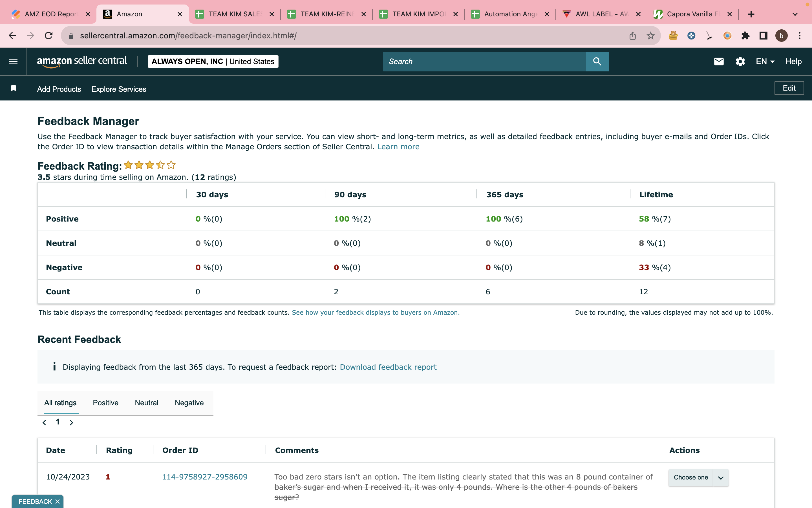Screen dimensions: 812x508
Task: Open the Chrome profile avatar 'b'
Action: tap(782, 36)
